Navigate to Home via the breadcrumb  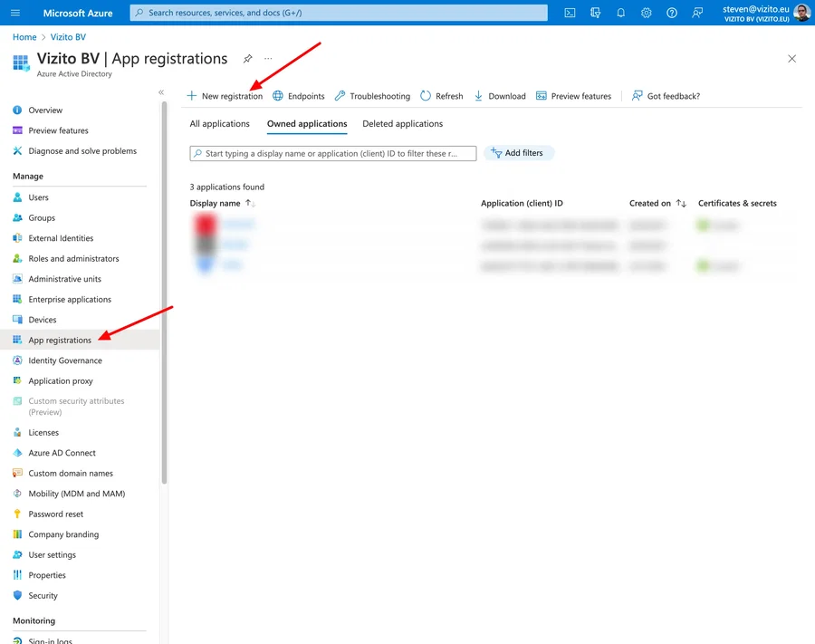point(24,37)
